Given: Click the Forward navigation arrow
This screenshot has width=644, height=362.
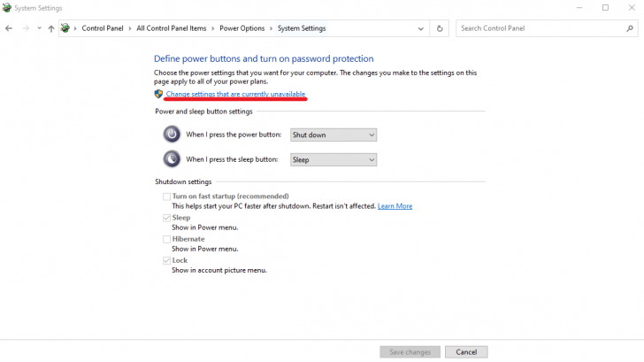Looking at the screenshot, I should (26, 28).
